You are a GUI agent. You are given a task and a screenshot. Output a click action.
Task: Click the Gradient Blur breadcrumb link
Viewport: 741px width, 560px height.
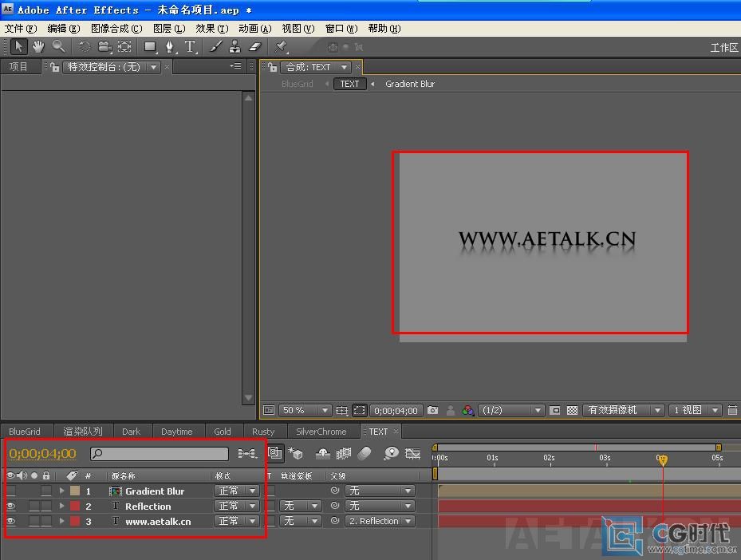(410, 84)
